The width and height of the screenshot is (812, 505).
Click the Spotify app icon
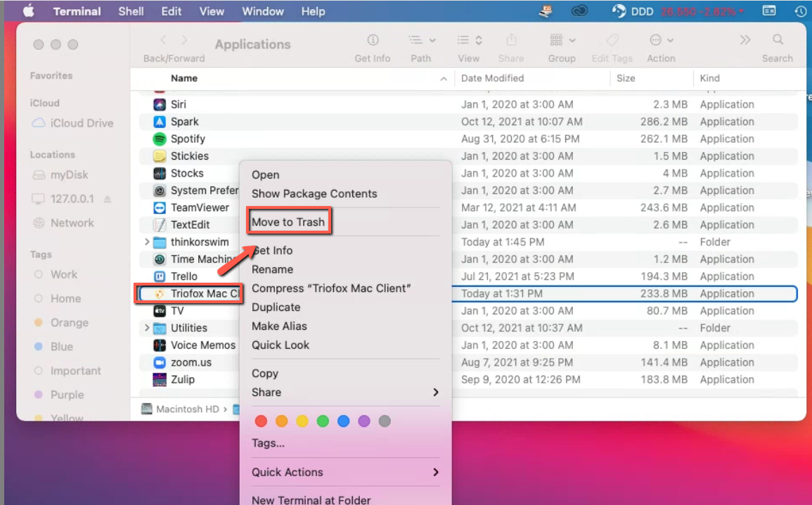pos(160,139)
